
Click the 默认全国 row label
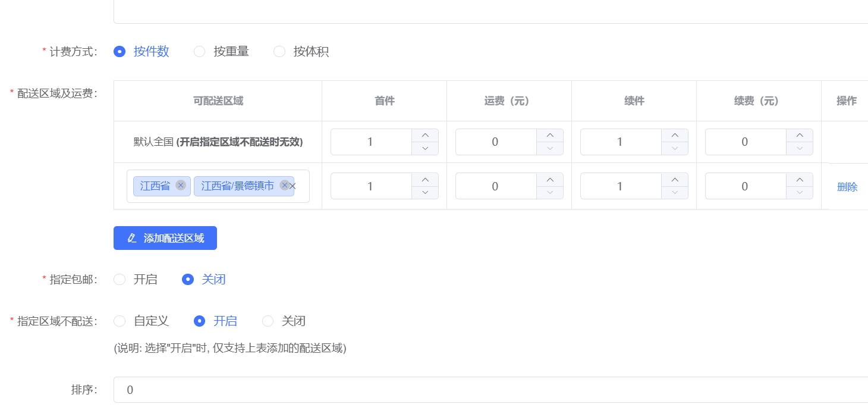pos(218,142)
